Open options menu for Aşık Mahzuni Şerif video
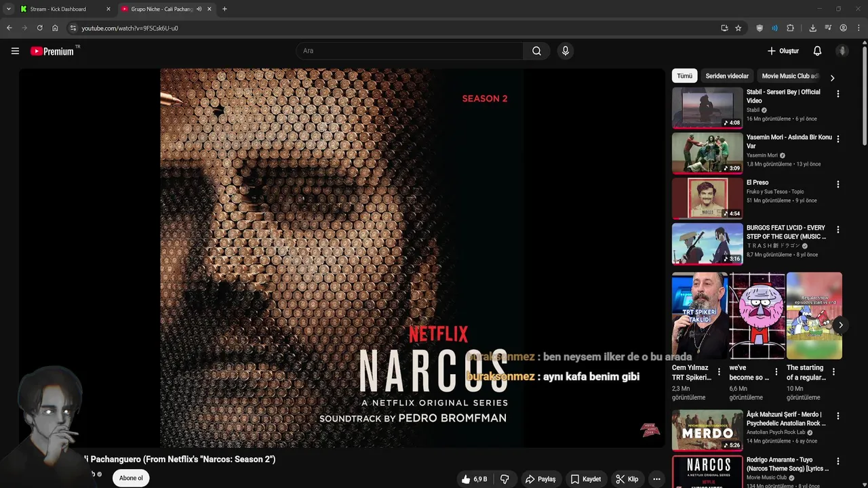The image size is (868, 488). click(837, 416)
